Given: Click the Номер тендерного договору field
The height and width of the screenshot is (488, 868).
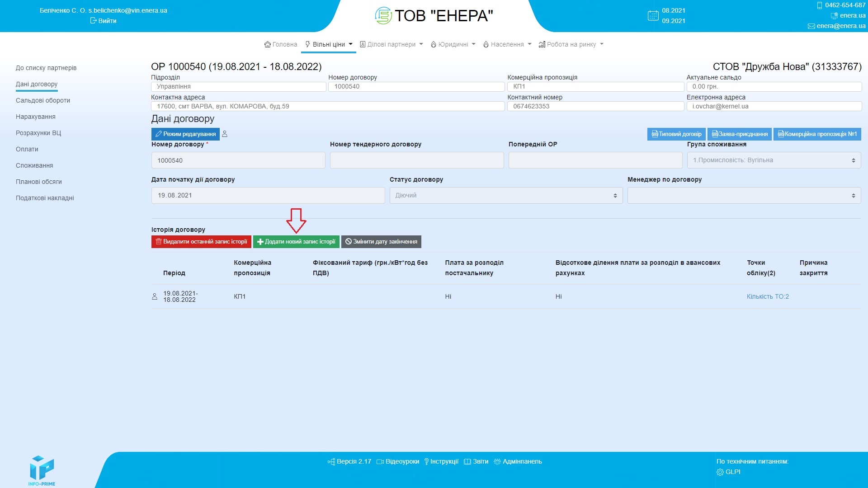Looking at the screenshot, I should point(416,160).
